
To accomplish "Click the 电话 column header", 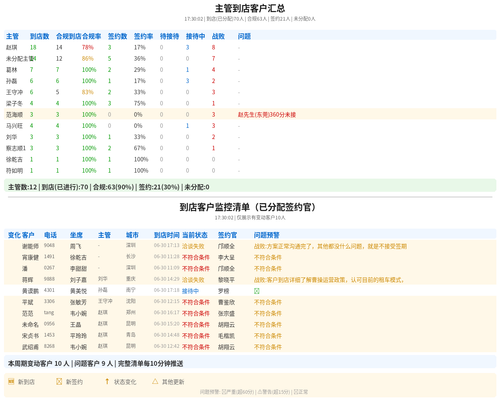I will (50, 235).
